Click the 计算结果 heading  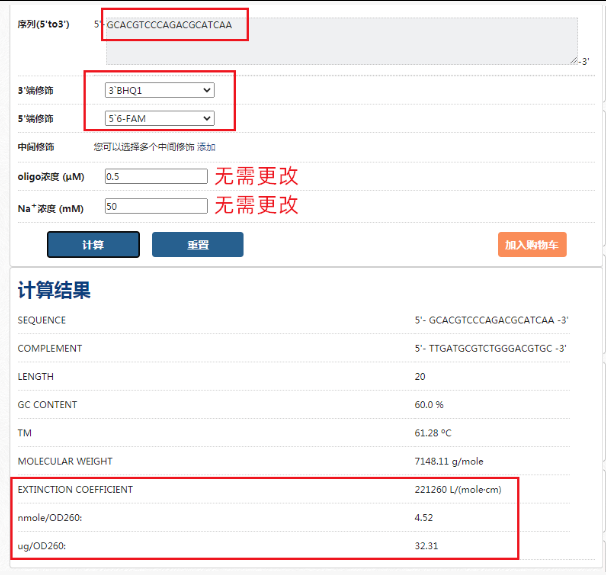pyautogui.click(x=54, y=291)
